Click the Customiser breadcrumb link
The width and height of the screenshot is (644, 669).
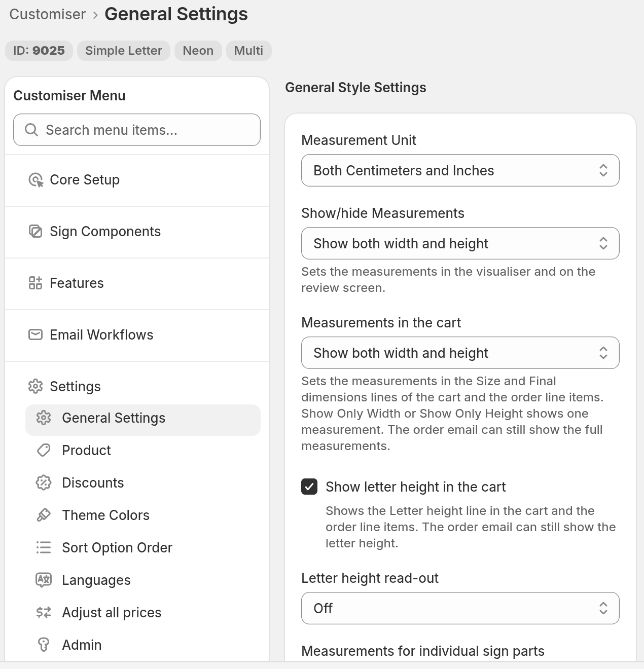point(48,14)
